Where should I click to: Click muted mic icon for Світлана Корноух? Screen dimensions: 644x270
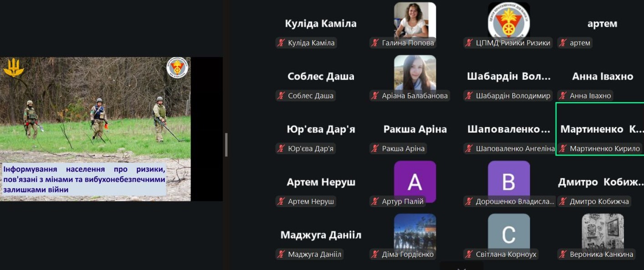click(469, 254)
